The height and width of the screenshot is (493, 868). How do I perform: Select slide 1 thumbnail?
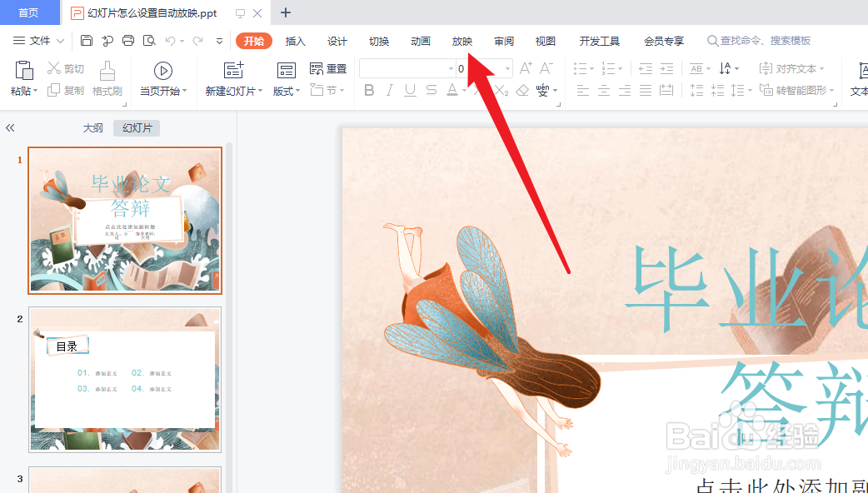[125, 220]
